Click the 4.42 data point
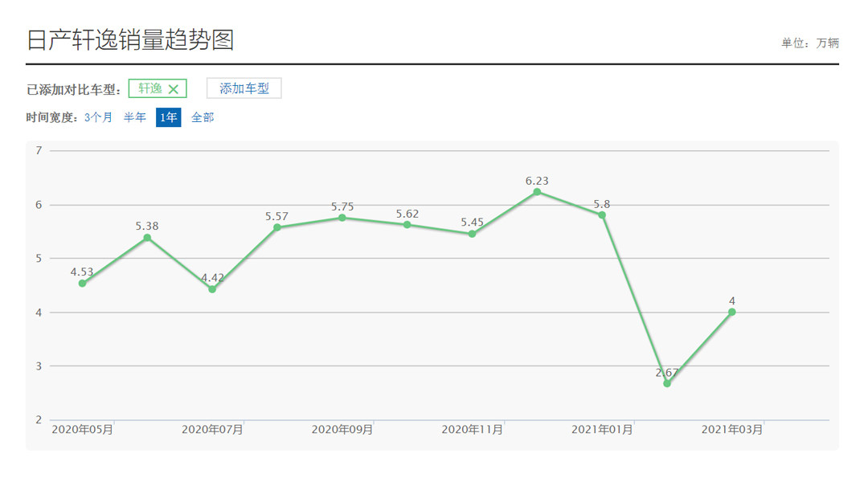The image size is (868, 482). coord(212,289)
